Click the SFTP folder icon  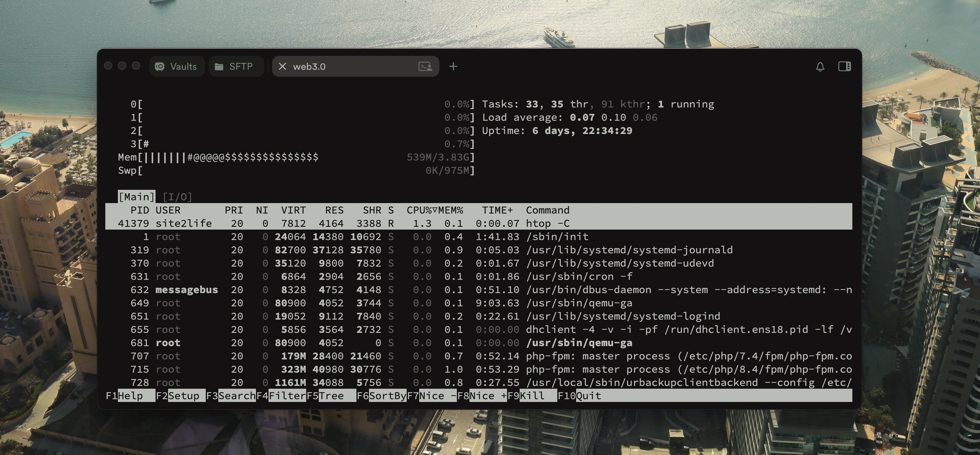(x=219, y=67)
